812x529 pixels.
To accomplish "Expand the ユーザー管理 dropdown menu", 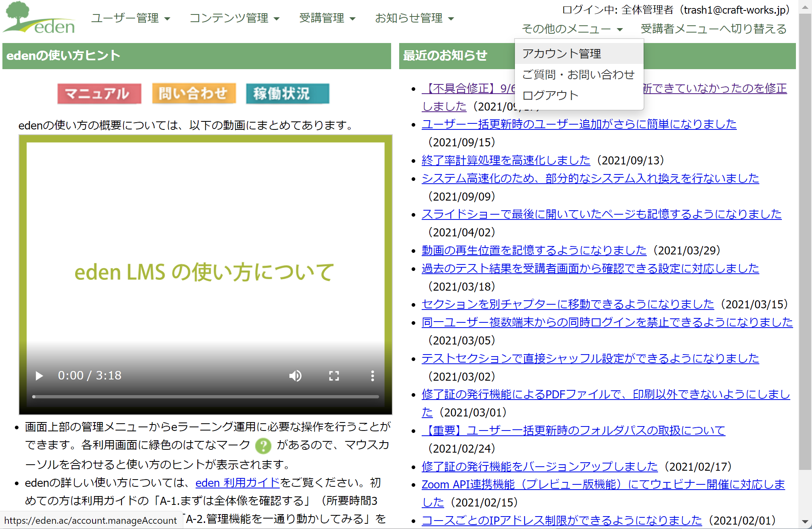I will point(131,18).
